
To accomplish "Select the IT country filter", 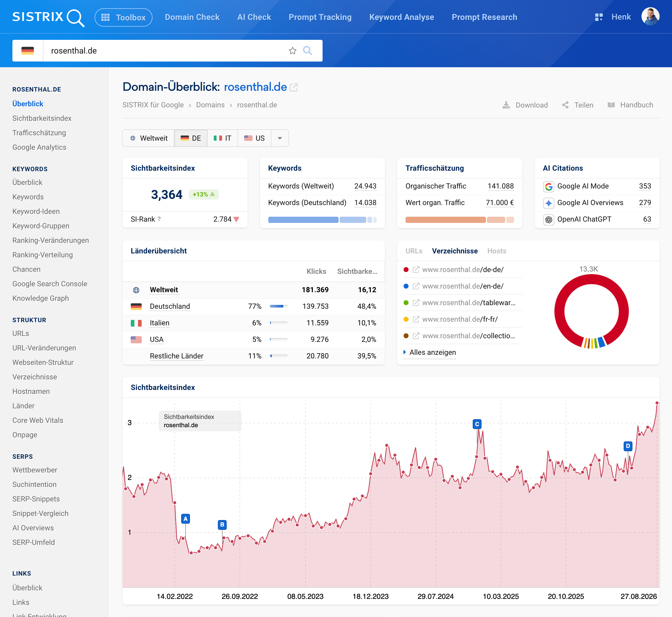I will tap(223, 138).
